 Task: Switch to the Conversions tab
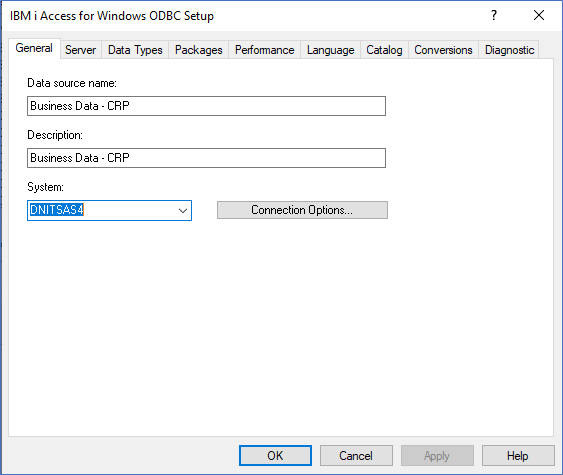point(443,50)
